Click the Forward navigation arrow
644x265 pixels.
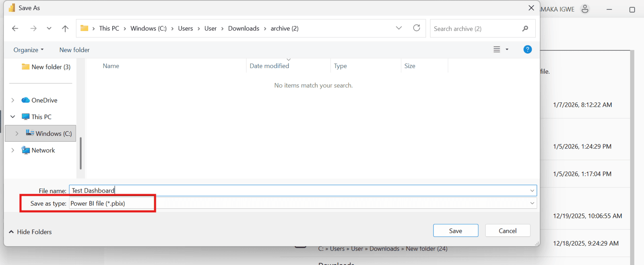[33, 28]
